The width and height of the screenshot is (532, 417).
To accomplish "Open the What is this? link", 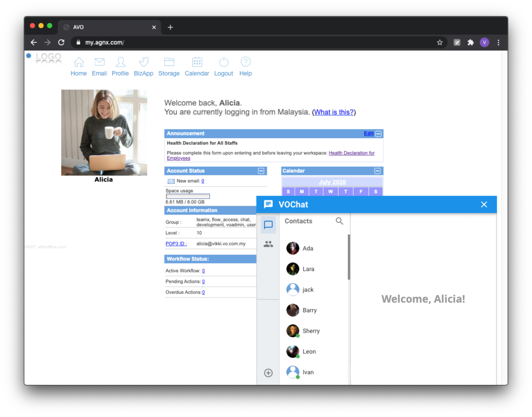I will coord(334,112).
